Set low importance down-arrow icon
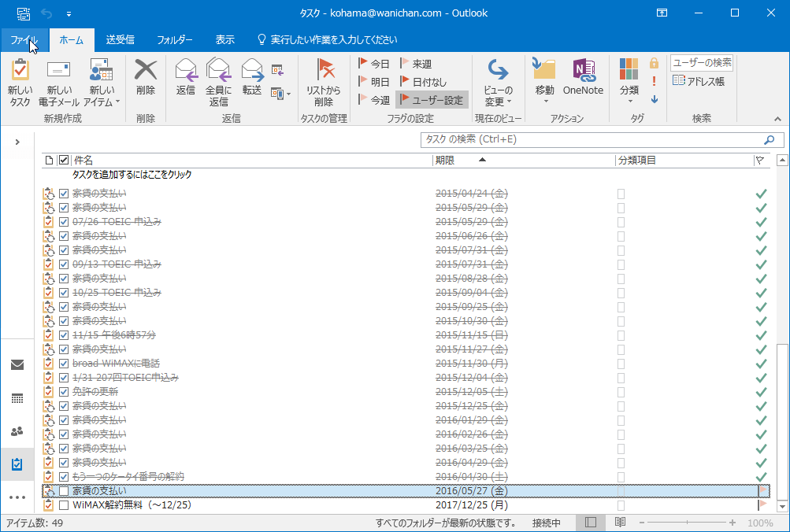 tap(654, 99)
